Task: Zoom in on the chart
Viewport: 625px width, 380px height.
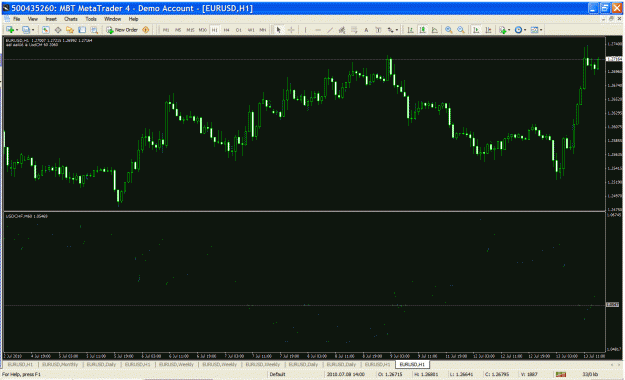Action: tap(448, 30)
